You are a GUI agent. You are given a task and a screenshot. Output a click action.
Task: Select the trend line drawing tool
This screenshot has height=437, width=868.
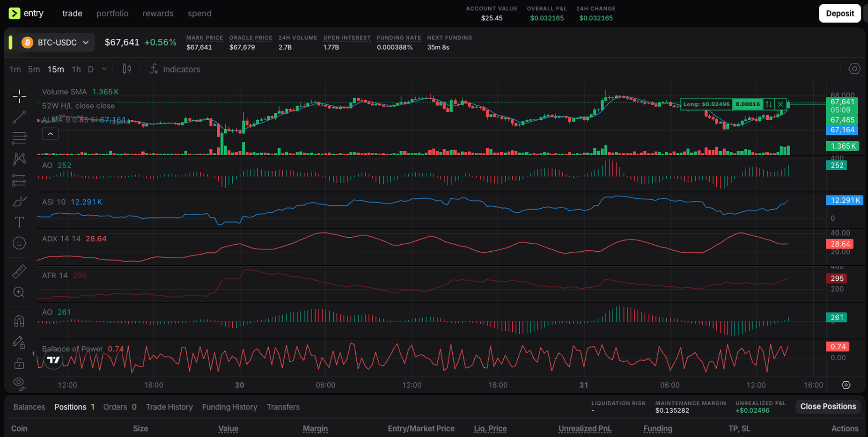(19, 117)
